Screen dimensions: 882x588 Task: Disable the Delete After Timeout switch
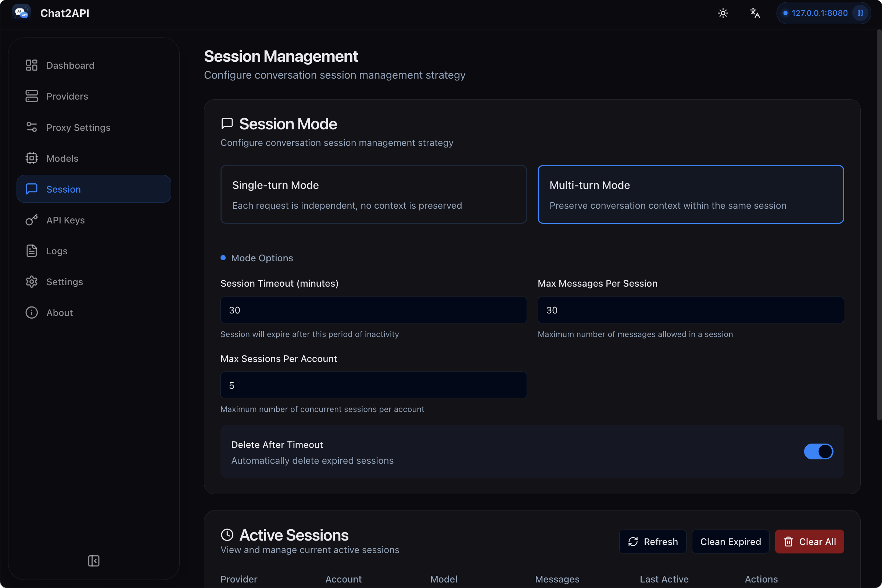pos(818,451)
